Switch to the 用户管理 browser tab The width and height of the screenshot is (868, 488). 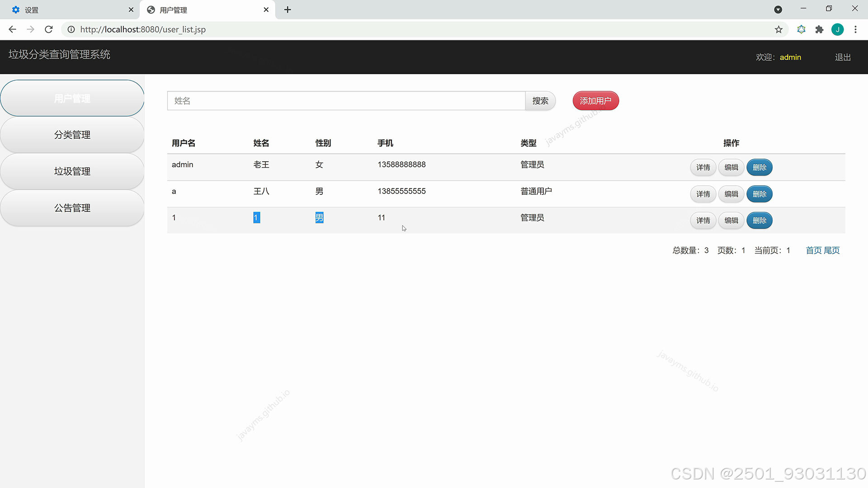pos(208,9)
